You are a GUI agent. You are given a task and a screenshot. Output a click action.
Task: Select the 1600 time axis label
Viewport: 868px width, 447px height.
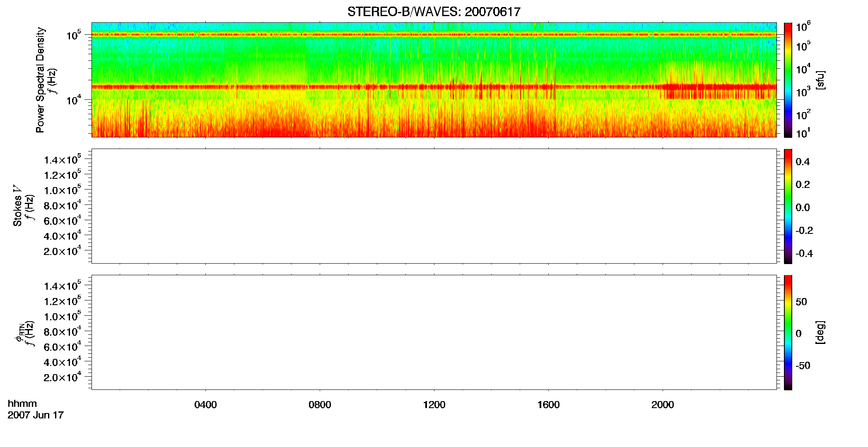(548, 405)
